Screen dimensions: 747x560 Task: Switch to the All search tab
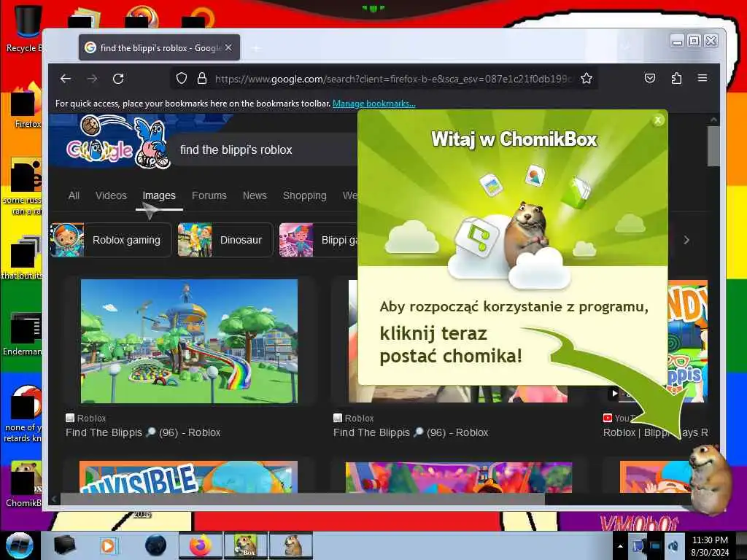point(74,195)
